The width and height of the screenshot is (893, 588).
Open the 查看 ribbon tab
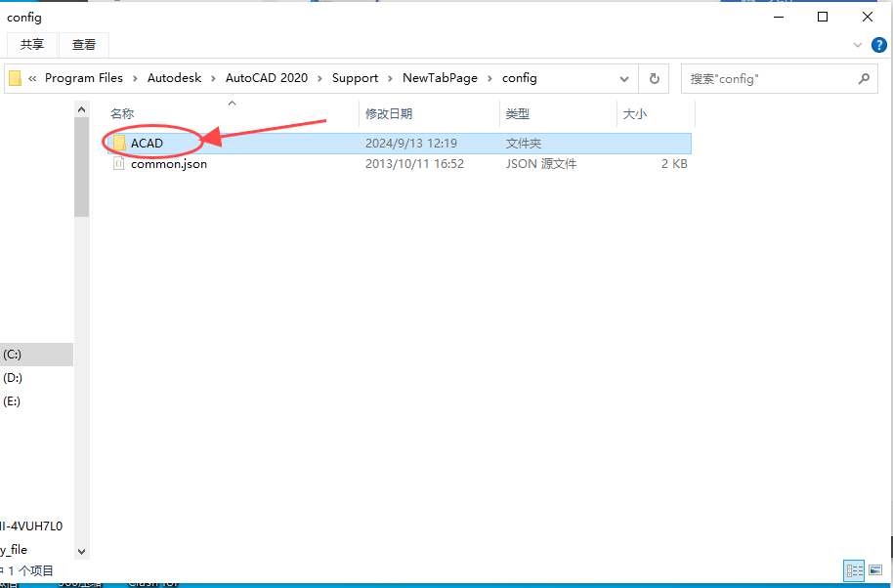(x=84, y=45)
